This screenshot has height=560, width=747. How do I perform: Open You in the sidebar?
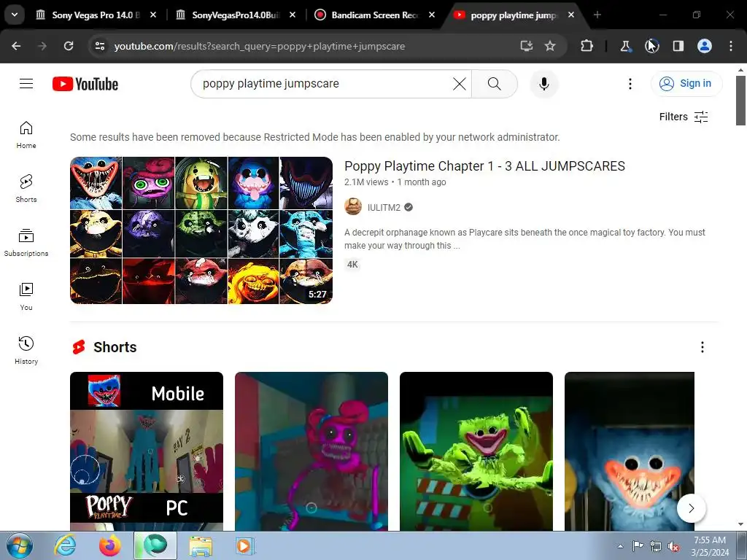click(26, 296)
